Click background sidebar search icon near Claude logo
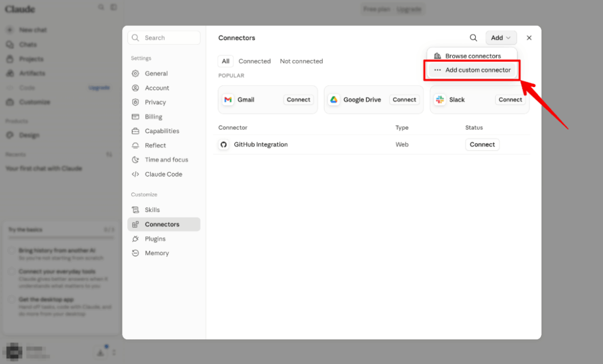This screenshot has width=603, height=364. coord(101,7)
